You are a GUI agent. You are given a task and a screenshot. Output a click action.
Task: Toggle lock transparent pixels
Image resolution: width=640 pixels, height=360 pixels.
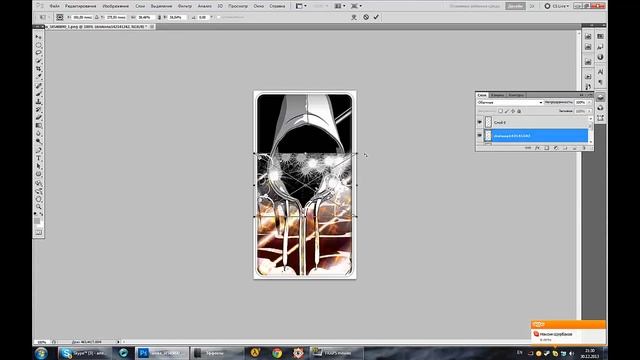coord(500,111)
